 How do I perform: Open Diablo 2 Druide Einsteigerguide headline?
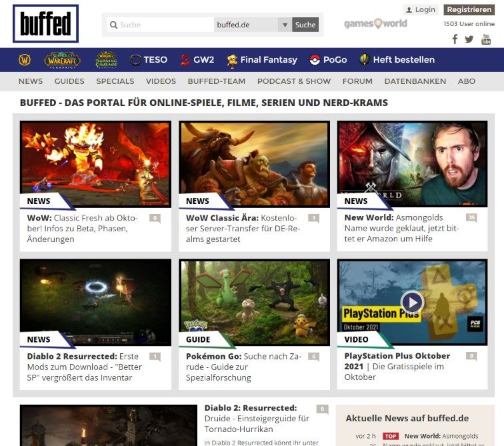coord(257,419)
